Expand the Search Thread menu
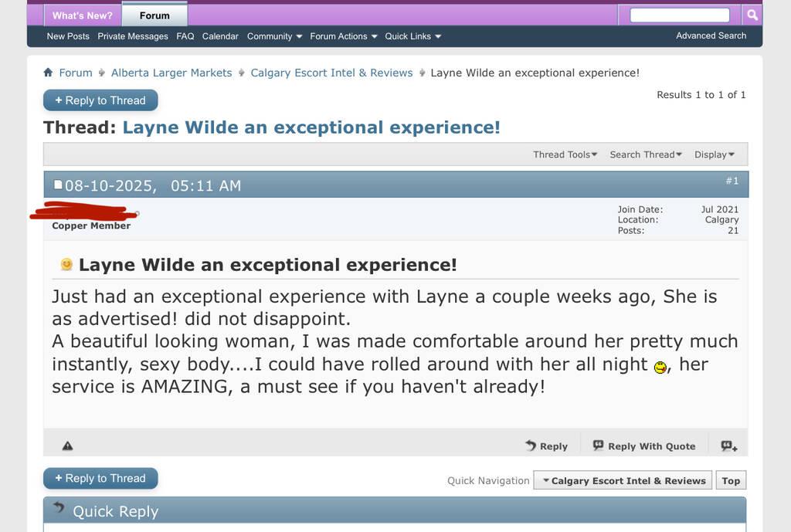This screenshot has height=532, width=791. 645,154
